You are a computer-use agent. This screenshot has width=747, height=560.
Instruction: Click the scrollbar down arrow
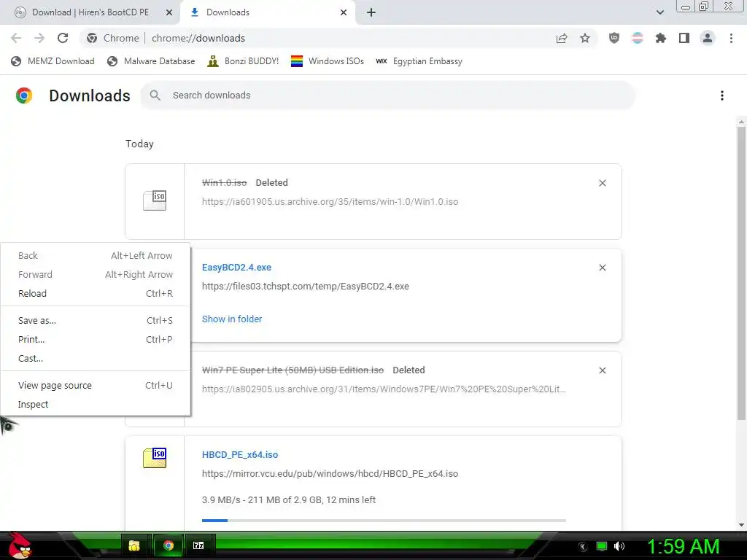coord(741,525)
